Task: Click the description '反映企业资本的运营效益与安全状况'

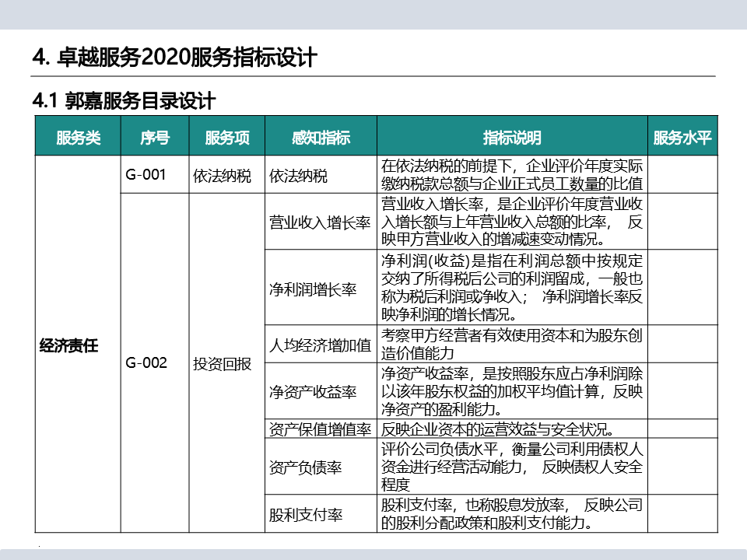Action: (512, 429)
